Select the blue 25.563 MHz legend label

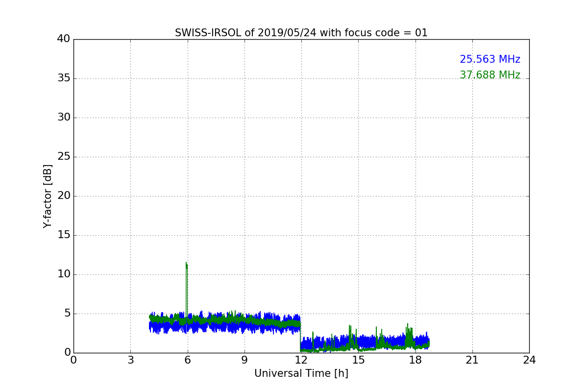(x=490, y=59)
